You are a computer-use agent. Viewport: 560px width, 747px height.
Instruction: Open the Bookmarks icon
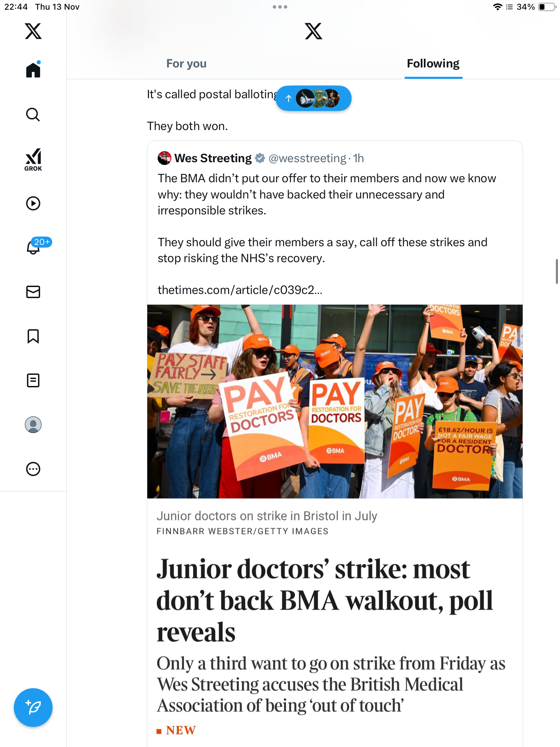click(x=33, y=336)
